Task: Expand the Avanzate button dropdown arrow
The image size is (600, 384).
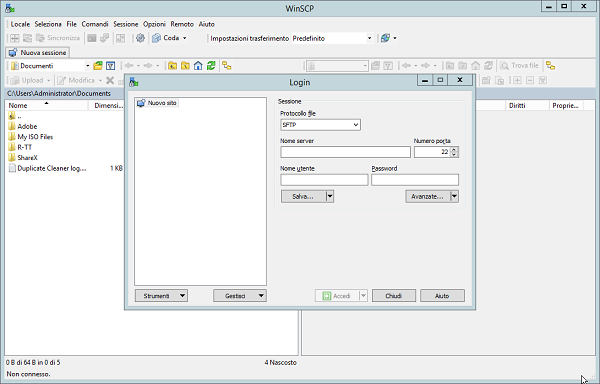Action: tap(454, 197)
